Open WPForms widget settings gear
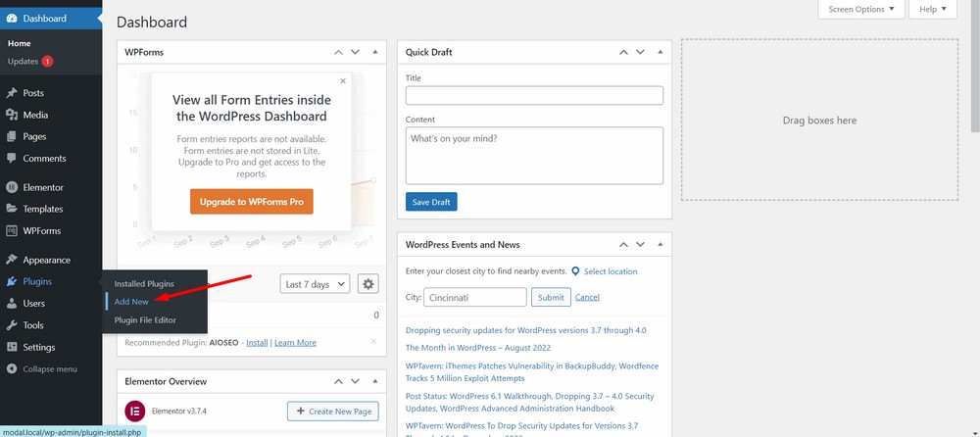Viewport: 980px width, 437px height. (x=368, y=284)
